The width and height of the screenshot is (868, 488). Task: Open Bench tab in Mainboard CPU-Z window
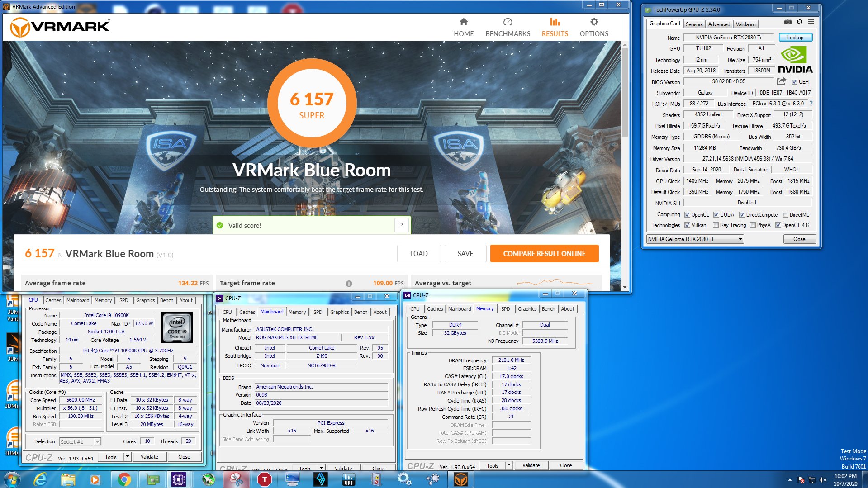pyautogui.click(x=360, y=312)
